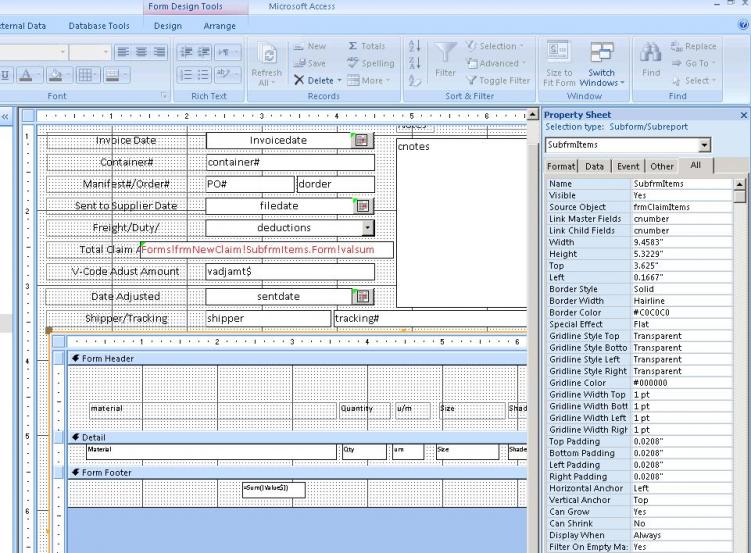Expand the deductions combo box arrow
Viewport: 751px width, 553px height.
367,228
